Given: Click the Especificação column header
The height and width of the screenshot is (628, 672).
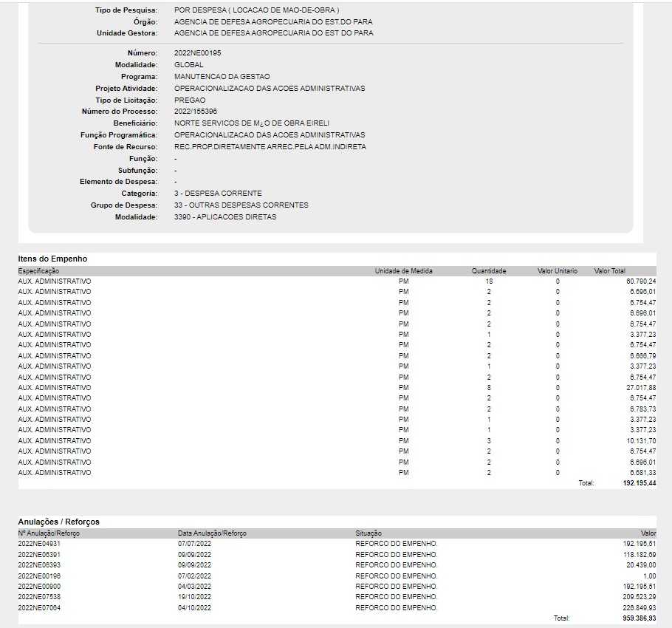Looking at the screenshot, I should pyautogui.click(x=39, y=271).
